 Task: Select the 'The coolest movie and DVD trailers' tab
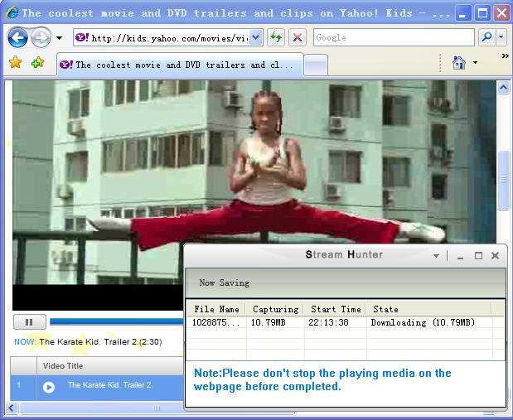tap(181, 65)
